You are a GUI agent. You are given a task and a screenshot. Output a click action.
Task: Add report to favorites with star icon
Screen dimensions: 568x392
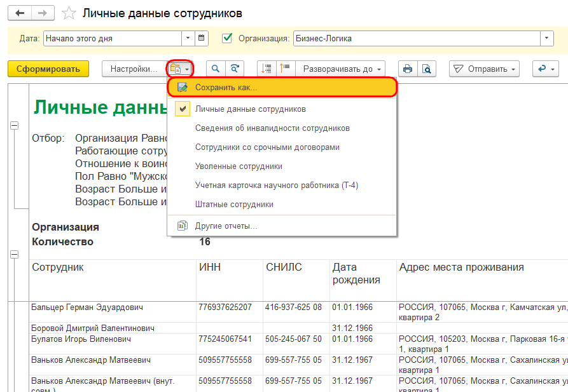tap(69, 13)
